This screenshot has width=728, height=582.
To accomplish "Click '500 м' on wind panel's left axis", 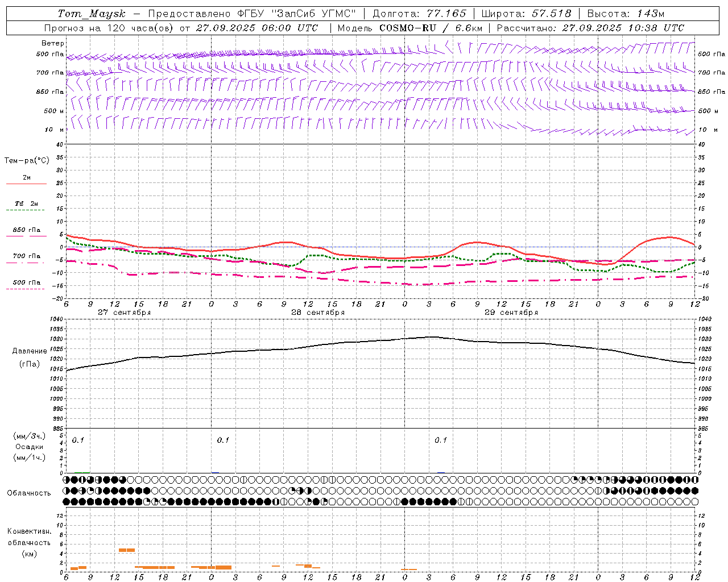I will pos(54,111).
